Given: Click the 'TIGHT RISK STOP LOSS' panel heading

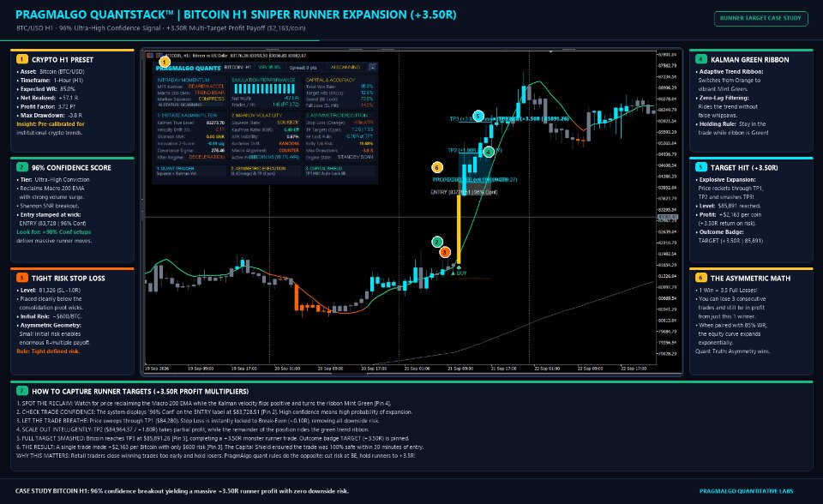Looking at the screenshot, I should click(x=69, y=279).
